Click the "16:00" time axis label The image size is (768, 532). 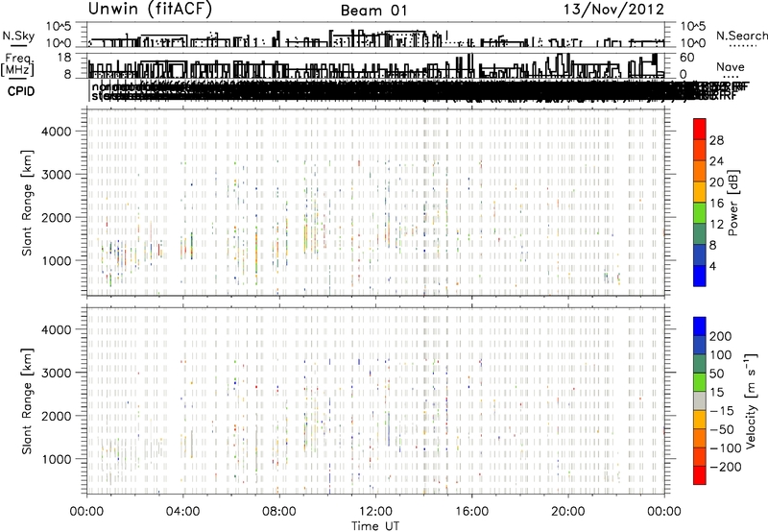tap(471, 512)
